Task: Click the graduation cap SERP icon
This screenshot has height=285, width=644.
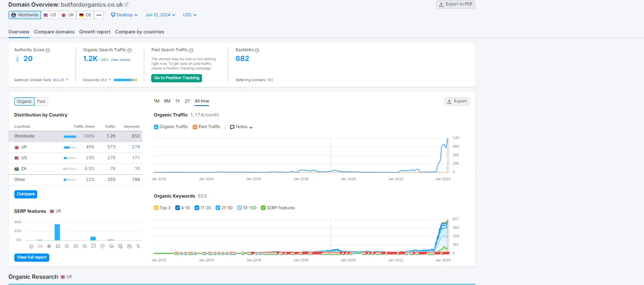Action: pos(111,246)
